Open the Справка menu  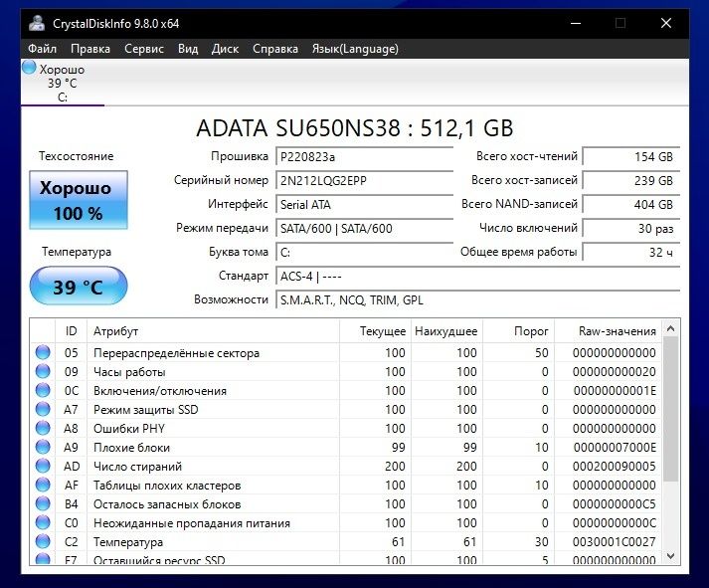click(x=275, y=49)
